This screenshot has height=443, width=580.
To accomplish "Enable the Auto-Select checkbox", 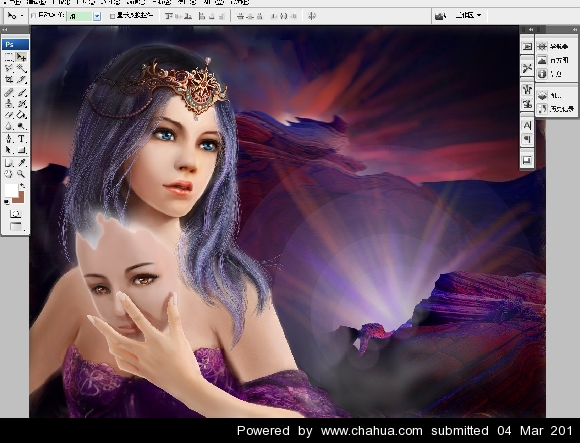I will point(33,16).
